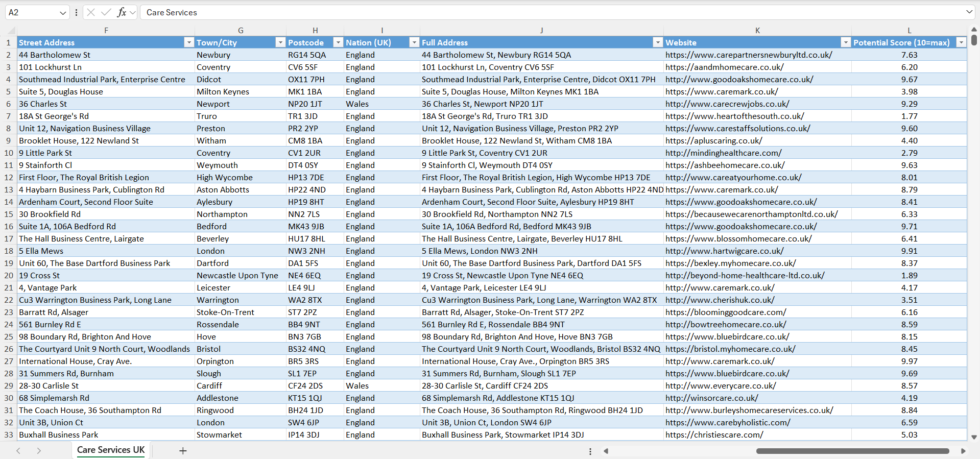
Task: Click the vertical scroll up arrow
Action: pos(974,30)
